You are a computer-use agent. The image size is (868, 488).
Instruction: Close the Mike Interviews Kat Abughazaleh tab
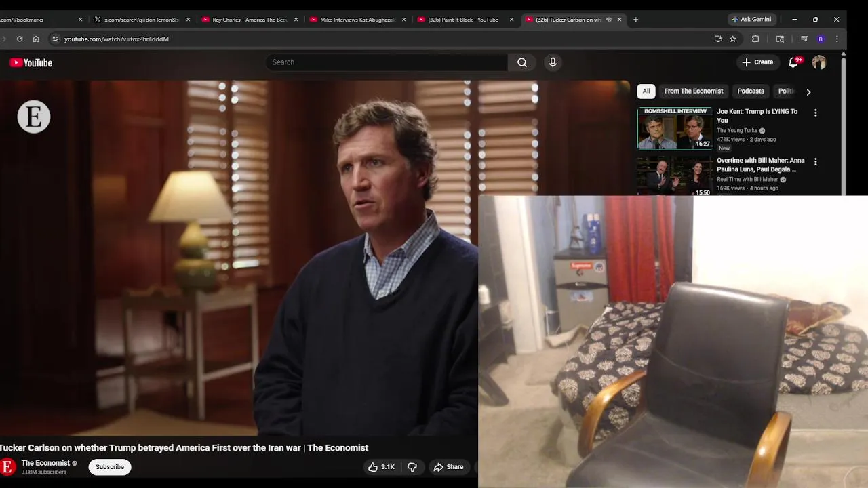coord(404,20)
